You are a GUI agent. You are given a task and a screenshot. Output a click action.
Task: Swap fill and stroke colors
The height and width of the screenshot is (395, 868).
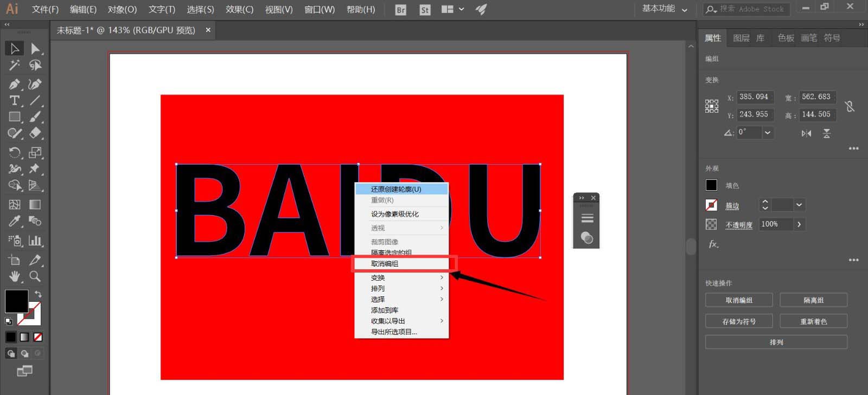pyautogui.click(x=38, y=294)
